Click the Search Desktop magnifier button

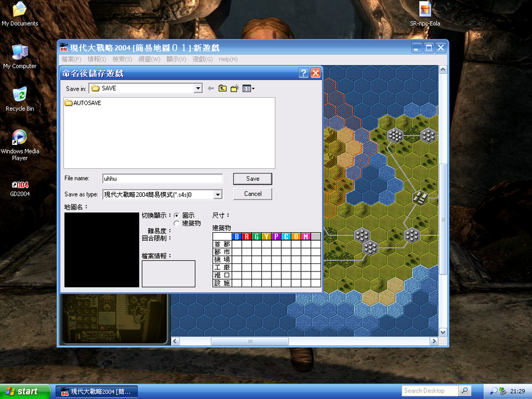point(464,391)
